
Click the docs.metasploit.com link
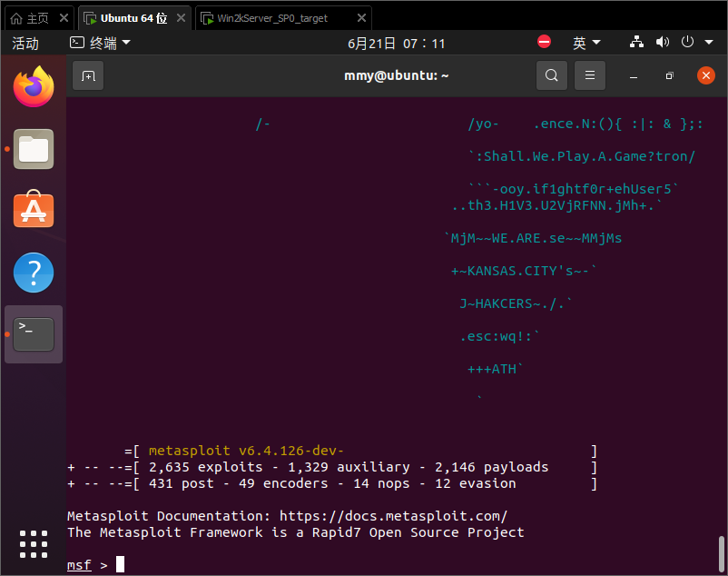393,516
